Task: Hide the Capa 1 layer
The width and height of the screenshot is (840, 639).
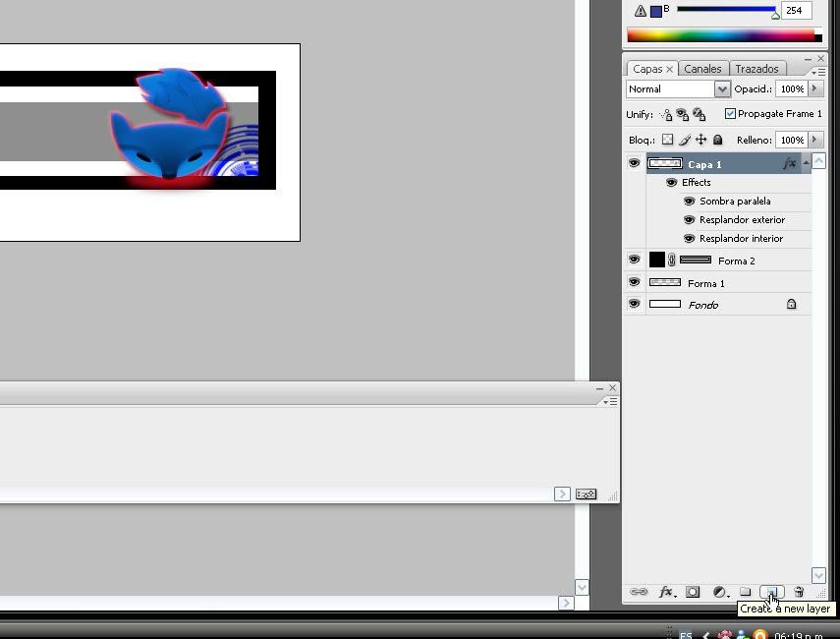Action: (635, 163)
